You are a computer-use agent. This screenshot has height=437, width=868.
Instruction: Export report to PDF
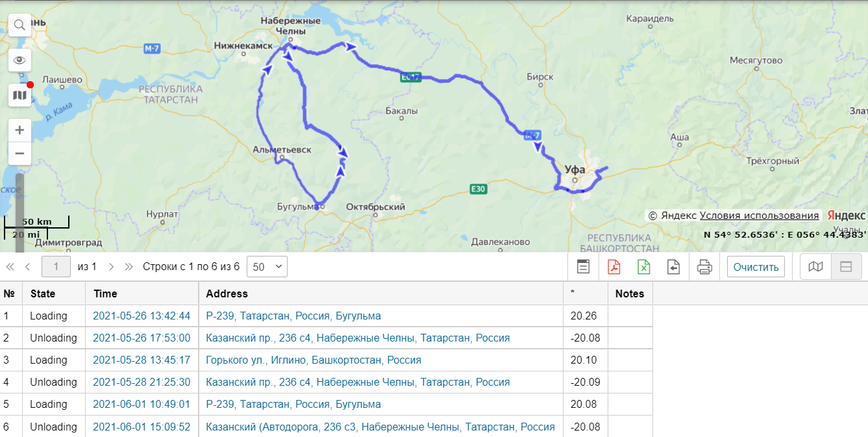click(614, 267)
